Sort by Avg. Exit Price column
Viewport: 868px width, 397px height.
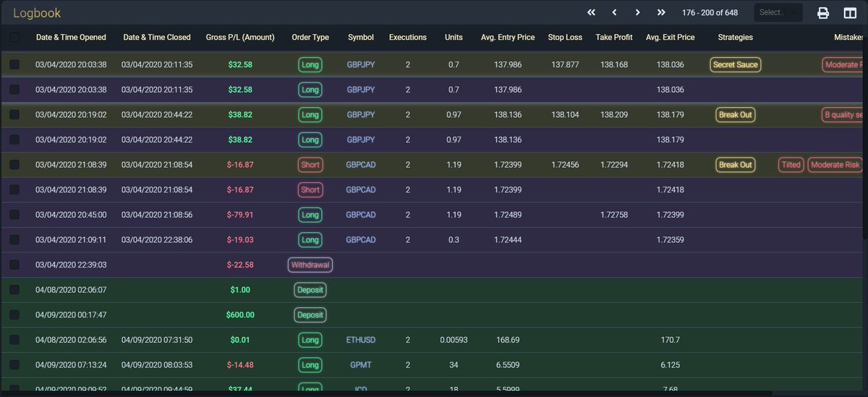point(671,38)
